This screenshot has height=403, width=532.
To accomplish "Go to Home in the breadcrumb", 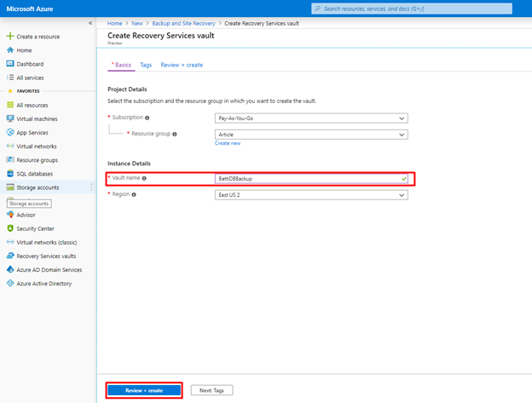I will tap(114, 23).
